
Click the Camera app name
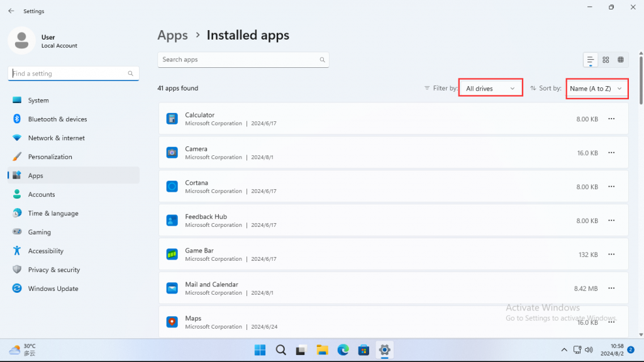(x=196, y=149)
